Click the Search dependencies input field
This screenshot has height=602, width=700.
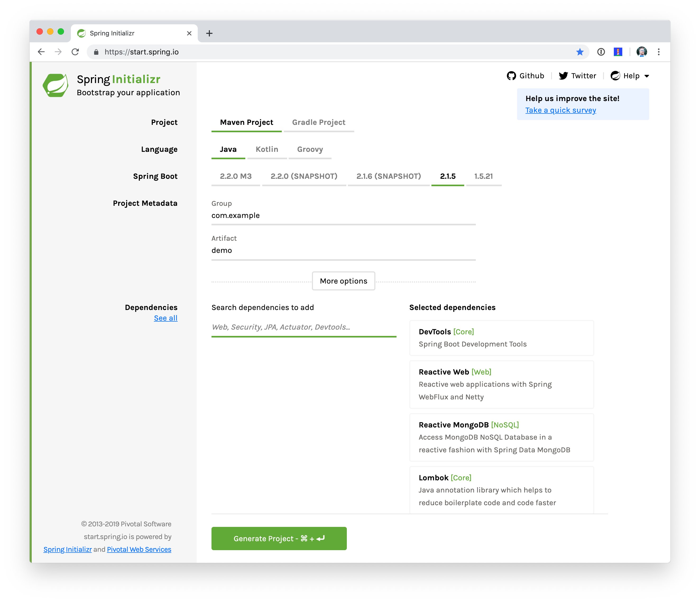tap(303, 327)
